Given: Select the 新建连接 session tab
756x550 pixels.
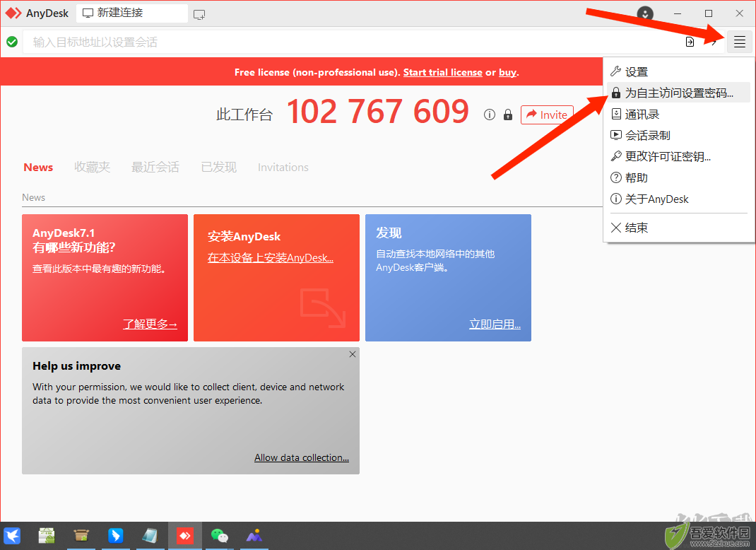Looking at the screenshot, I should (x=132, y=13).
